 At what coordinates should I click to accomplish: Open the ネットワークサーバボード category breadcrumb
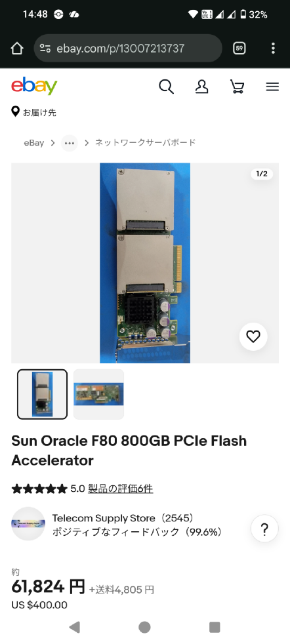[146, 142]
